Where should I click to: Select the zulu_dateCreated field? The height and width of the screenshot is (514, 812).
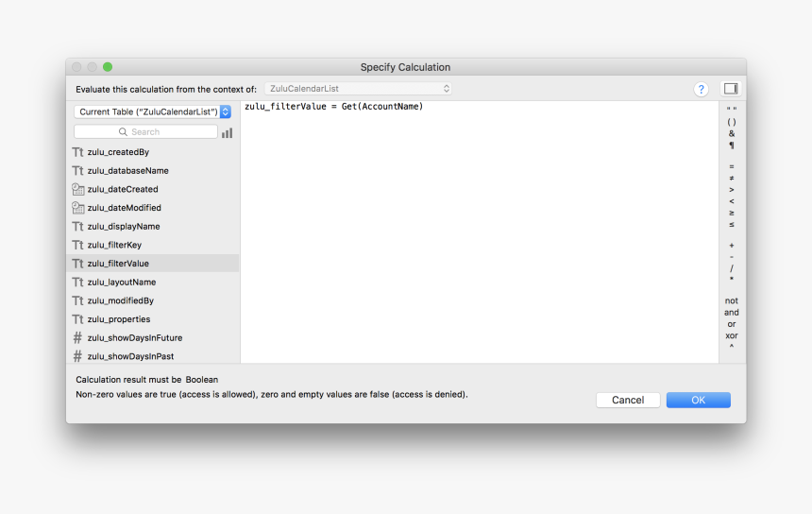tap(153, 189)
